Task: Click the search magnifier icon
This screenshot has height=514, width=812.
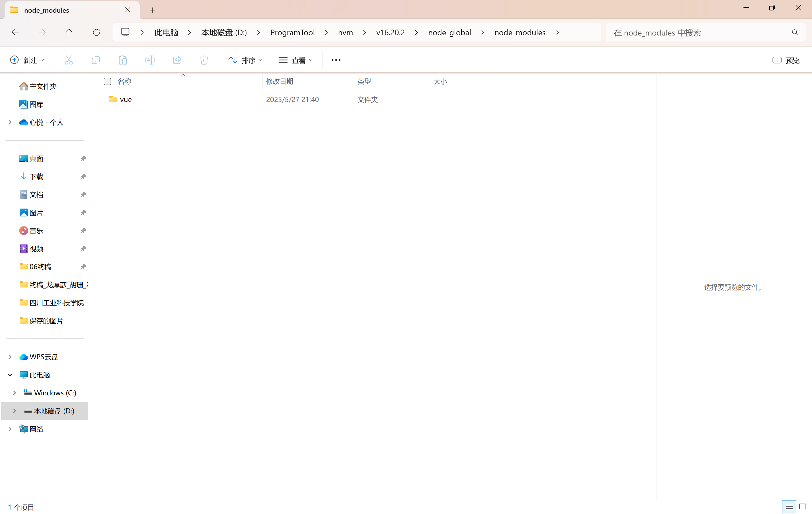Action: [795, 32]
